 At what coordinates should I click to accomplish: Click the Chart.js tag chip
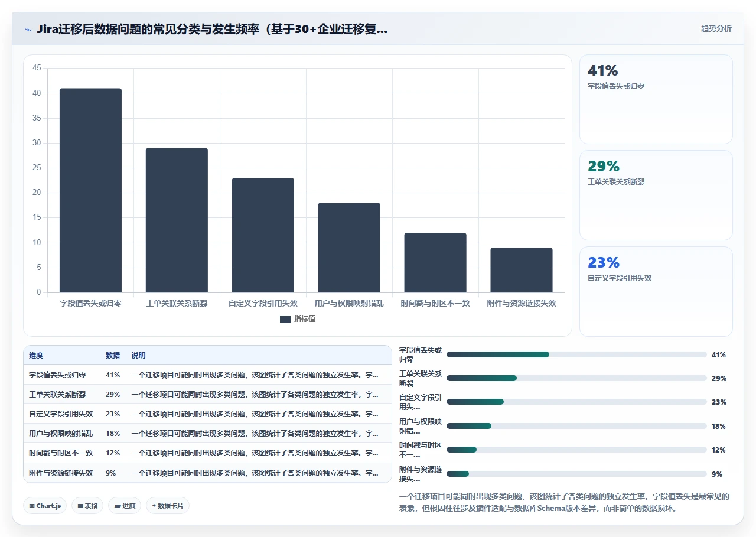coord(45,506)
